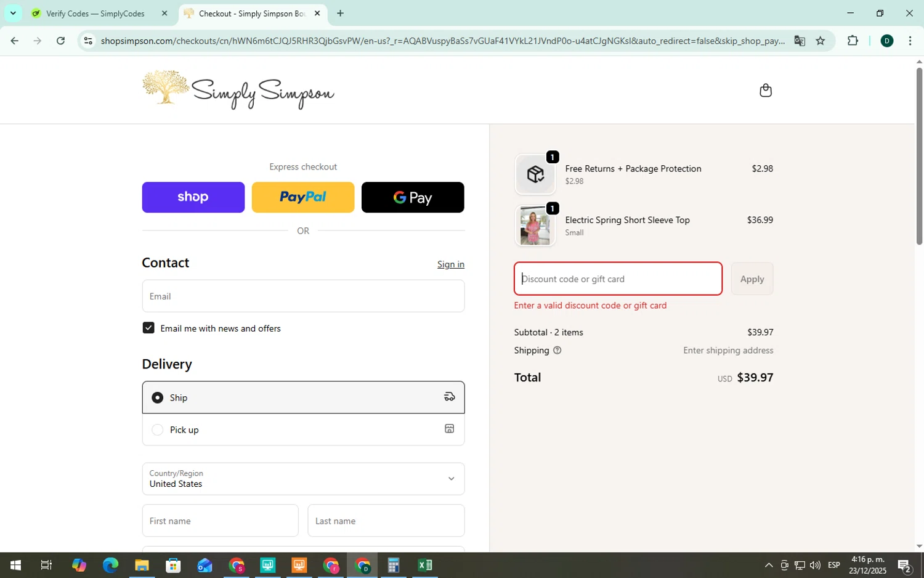Click the Shipping help question-mark icon
Screen dimensions: 924x578
click(x=557, y=350)
